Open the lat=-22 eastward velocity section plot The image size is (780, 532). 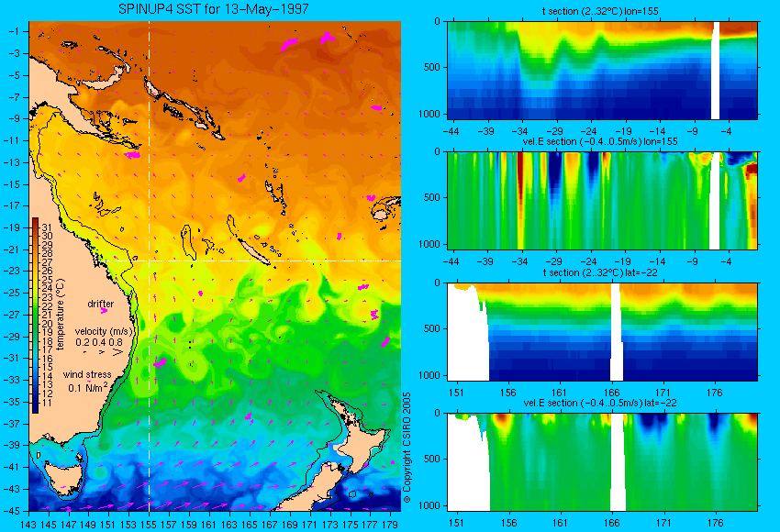pyautogui.click(x=602, y=462)
